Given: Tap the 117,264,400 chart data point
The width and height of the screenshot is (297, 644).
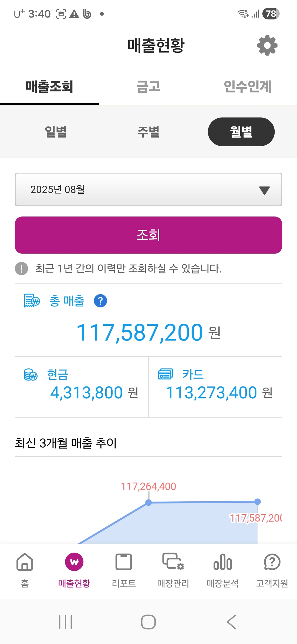Looking at the screenshot, I should (148, 502).
